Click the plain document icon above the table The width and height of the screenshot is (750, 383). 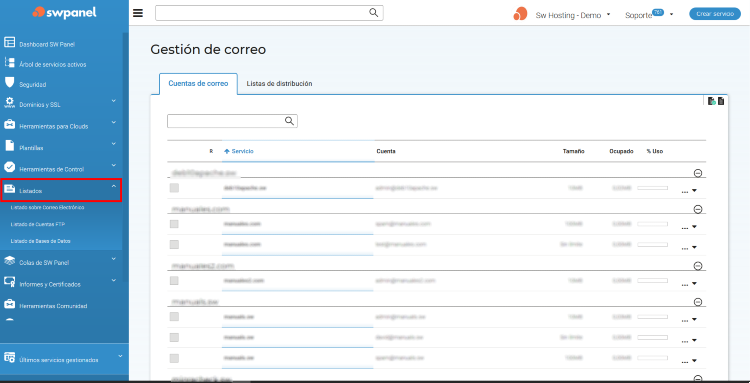point(721,101)
